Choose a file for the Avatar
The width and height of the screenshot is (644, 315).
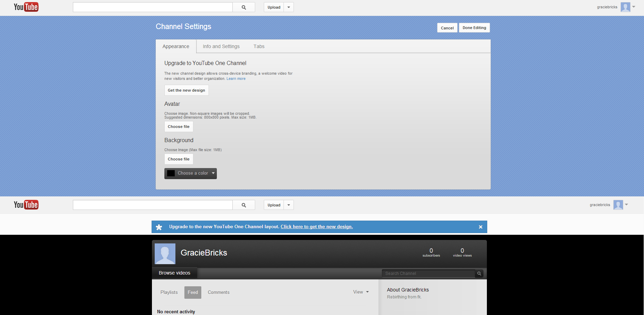click(x=179, y=127)
